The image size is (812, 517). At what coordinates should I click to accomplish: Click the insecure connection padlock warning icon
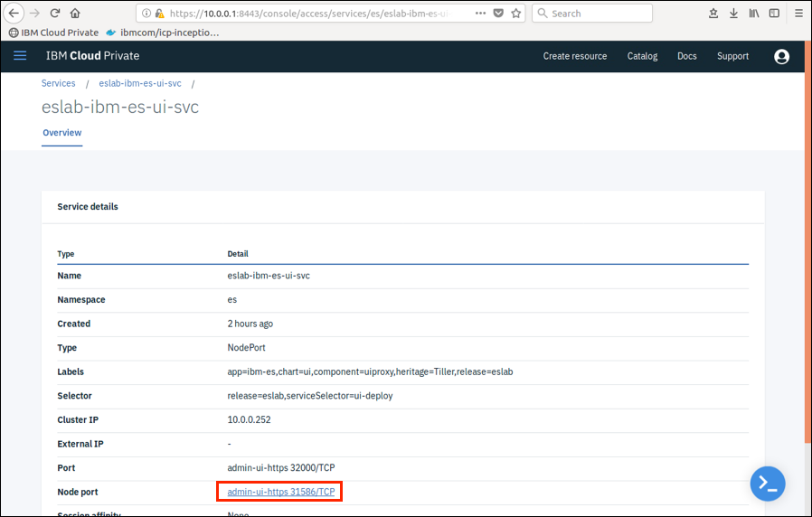tap(159, 14)
